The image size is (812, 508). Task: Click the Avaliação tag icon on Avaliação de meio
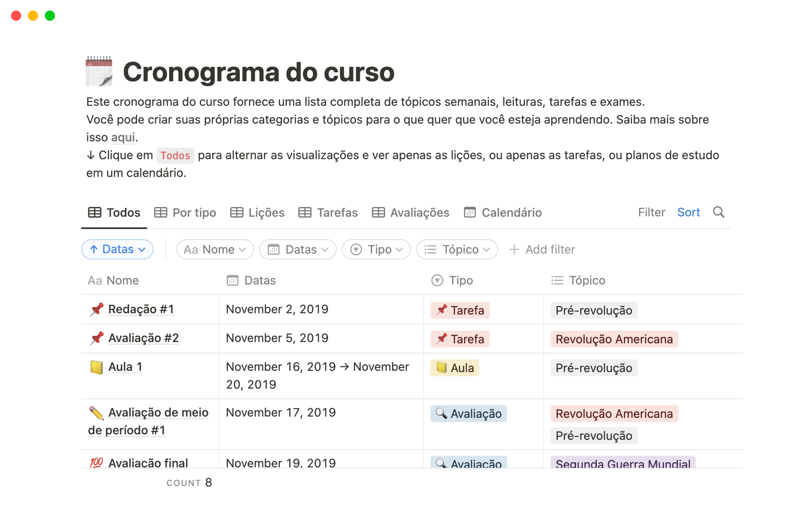click(x=438, y=413)
